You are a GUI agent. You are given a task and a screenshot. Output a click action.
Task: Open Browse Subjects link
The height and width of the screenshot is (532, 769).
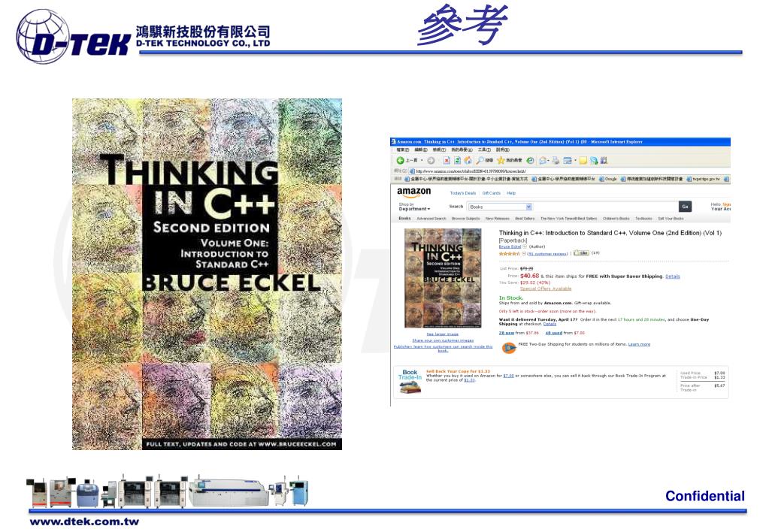pos(466,219)
